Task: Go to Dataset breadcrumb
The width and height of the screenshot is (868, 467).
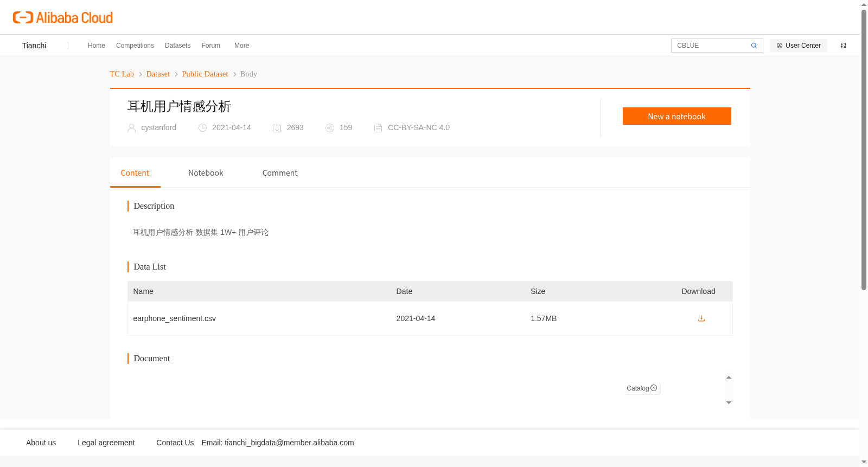Action: coord(158,74)
